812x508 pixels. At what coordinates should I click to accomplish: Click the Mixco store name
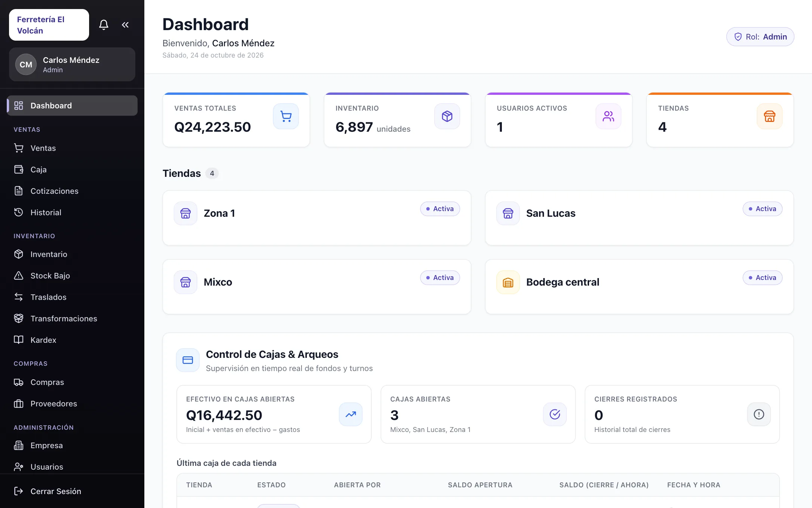click(x=218, y=282)
